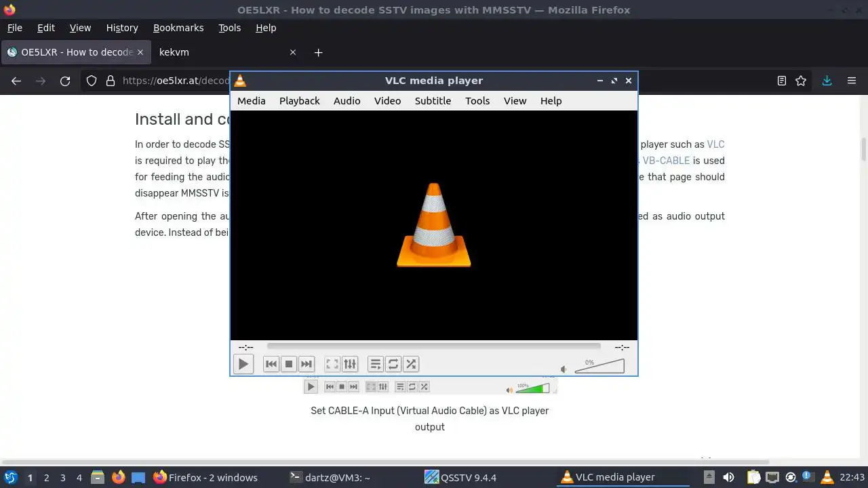Screen dimensions: 868x488
Task: Click the VLC cone tray icon
Action: pyautogui.click(x=827, y=477)
